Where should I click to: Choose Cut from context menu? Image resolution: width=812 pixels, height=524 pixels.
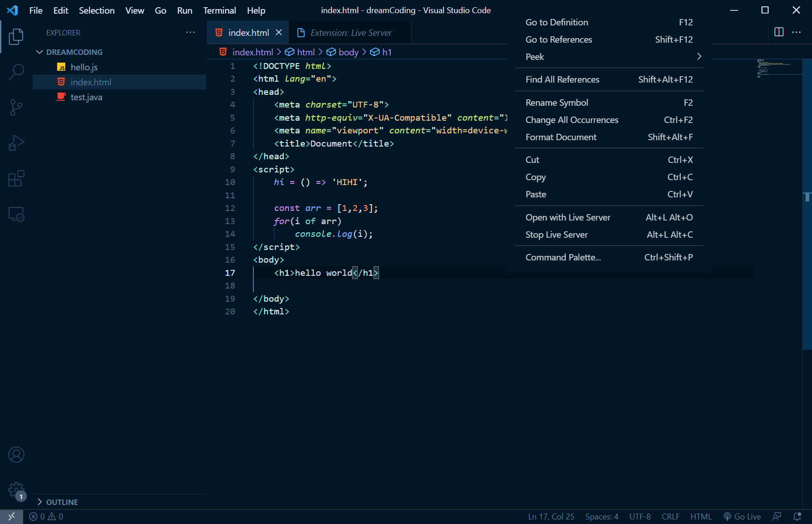point(609,160)
